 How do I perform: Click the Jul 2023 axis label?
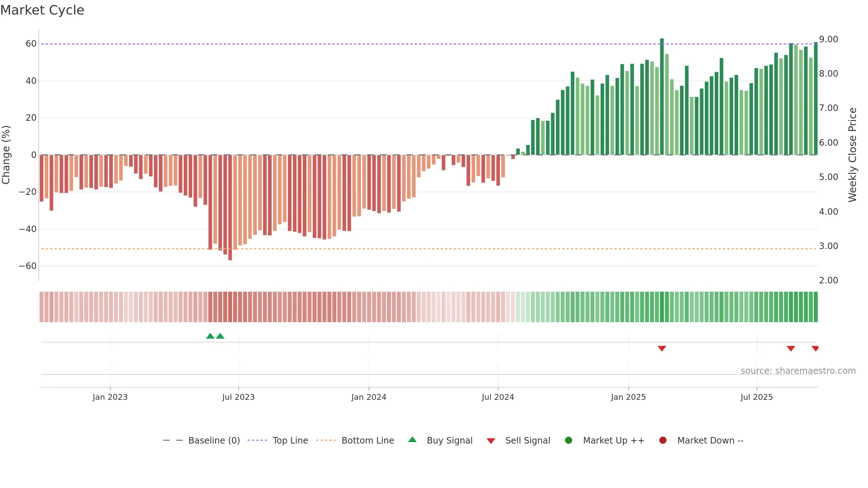coord(238,397)
